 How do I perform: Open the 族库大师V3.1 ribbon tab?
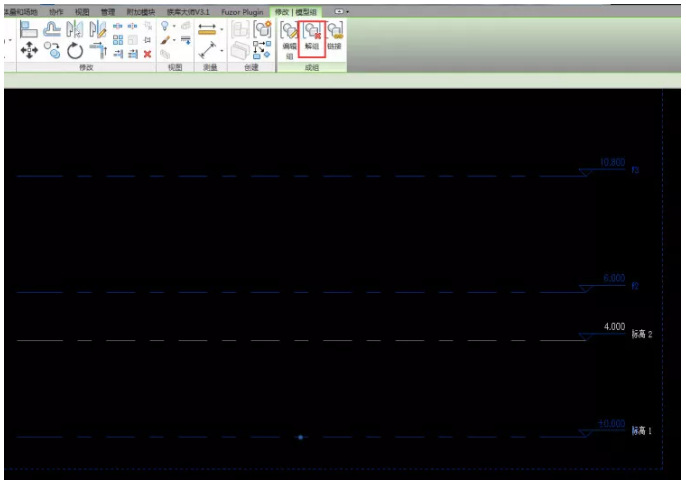[188, 12]
